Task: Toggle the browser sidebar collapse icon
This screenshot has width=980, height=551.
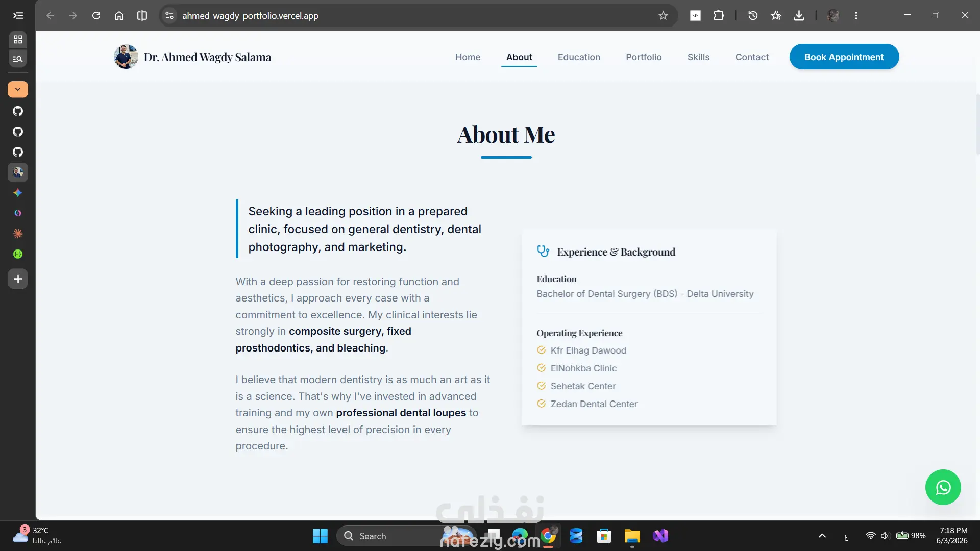Action: [18, 15]
